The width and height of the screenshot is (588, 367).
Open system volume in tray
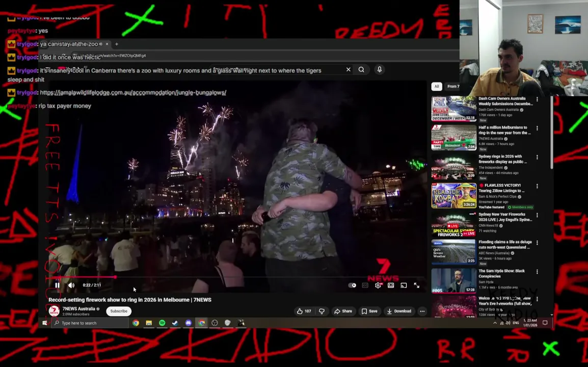(508, 323)
